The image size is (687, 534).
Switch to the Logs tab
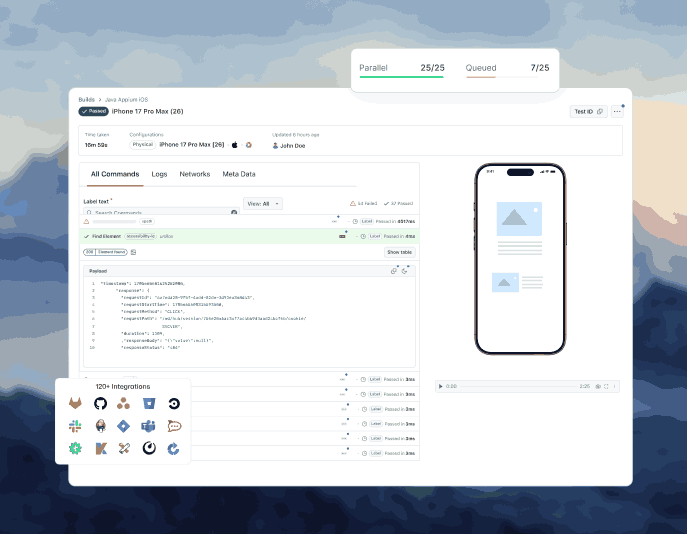(159, 174)
